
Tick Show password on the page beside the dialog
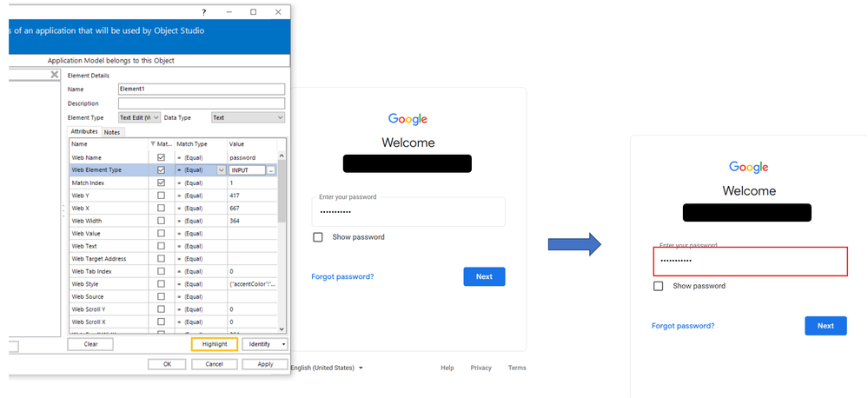318,237
